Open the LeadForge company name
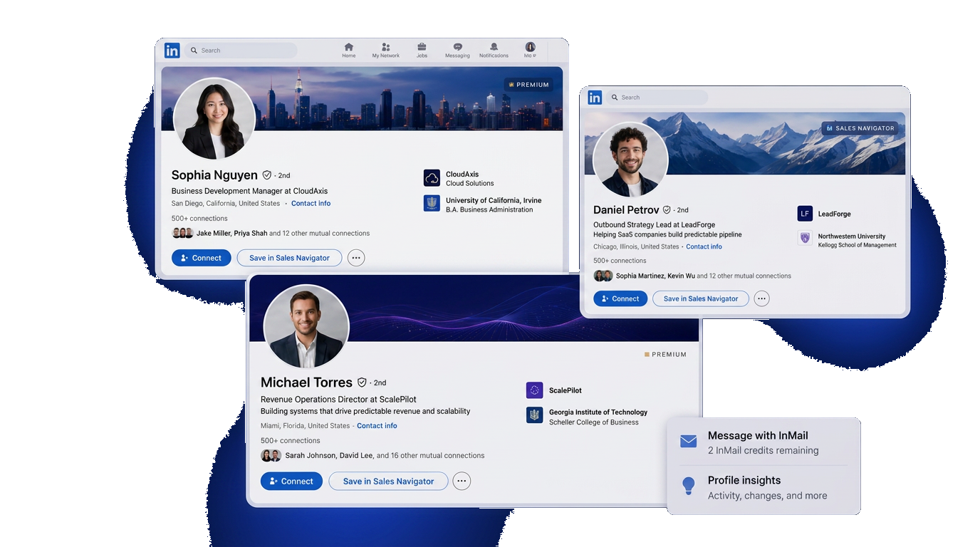Image resolution: width=980 pixels, height=547 pixels. point(834,214)
